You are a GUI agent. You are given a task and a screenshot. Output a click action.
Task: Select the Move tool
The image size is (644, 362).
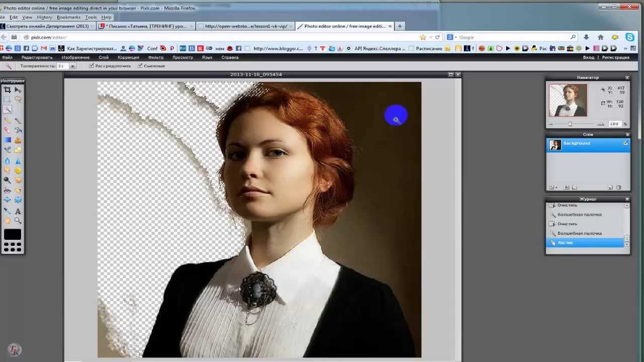coord(18,90)
